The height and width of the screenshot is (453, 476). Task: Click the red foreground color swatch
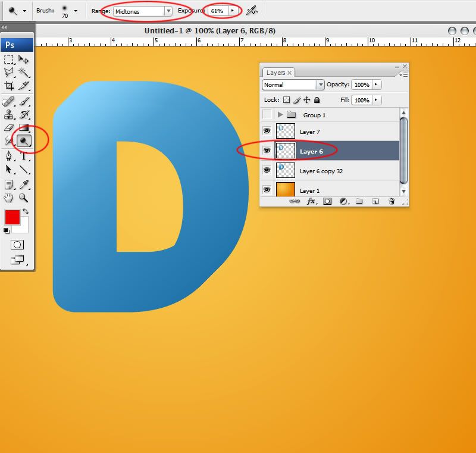12,217
